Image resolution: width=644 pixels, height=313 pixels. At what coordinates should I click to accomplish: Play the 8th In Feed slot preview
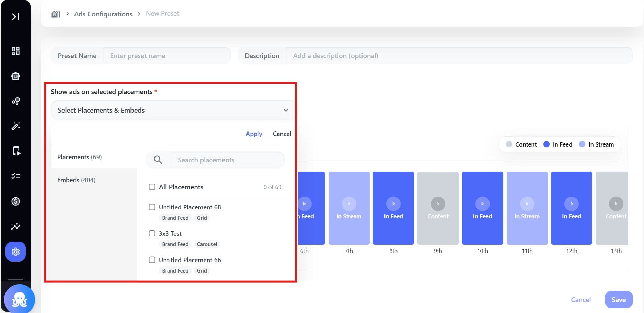point(393,204)
